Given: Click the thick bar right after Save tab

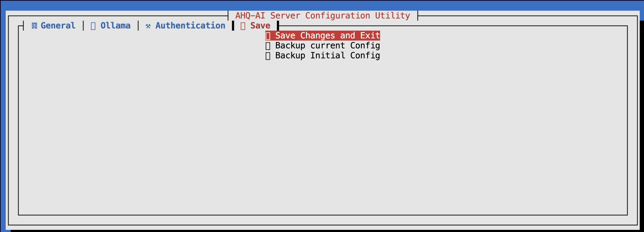Looking at the screenshot, I should [x=278, y=26].
